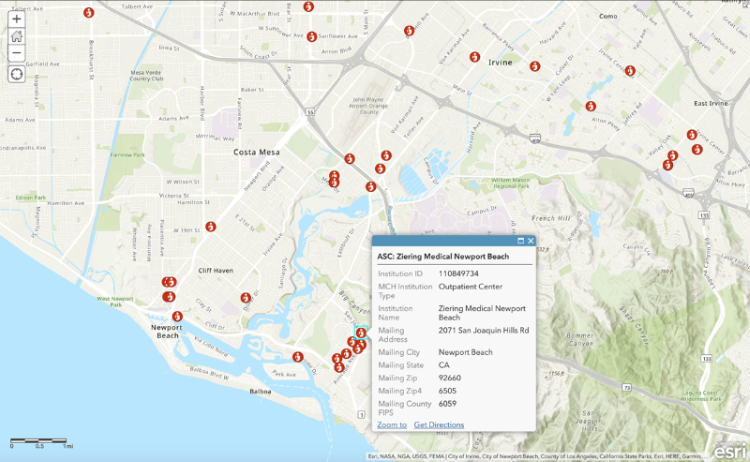Click the John Wayne Airport label
The image size is (750, 462).
pyautogui.click(x=368, y=106)
